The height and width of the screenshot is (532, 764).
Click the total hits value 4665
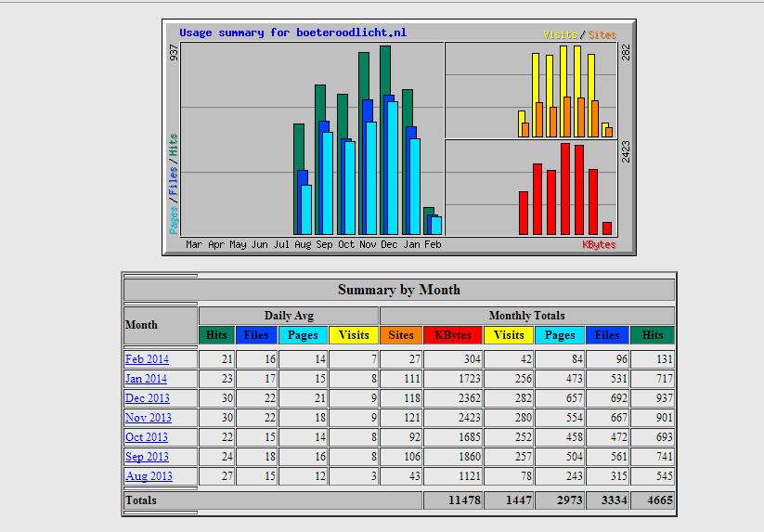(x=659, y=500)
